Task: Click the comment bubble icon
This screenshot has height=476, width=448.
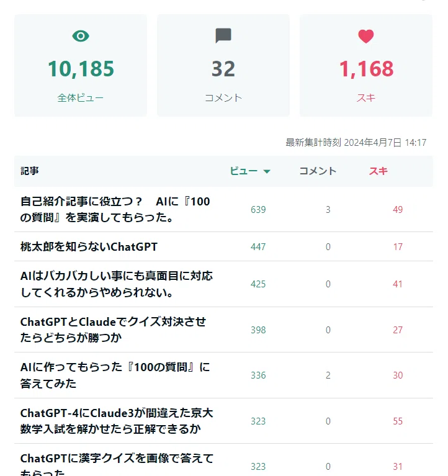Action: tap(223, 36)
